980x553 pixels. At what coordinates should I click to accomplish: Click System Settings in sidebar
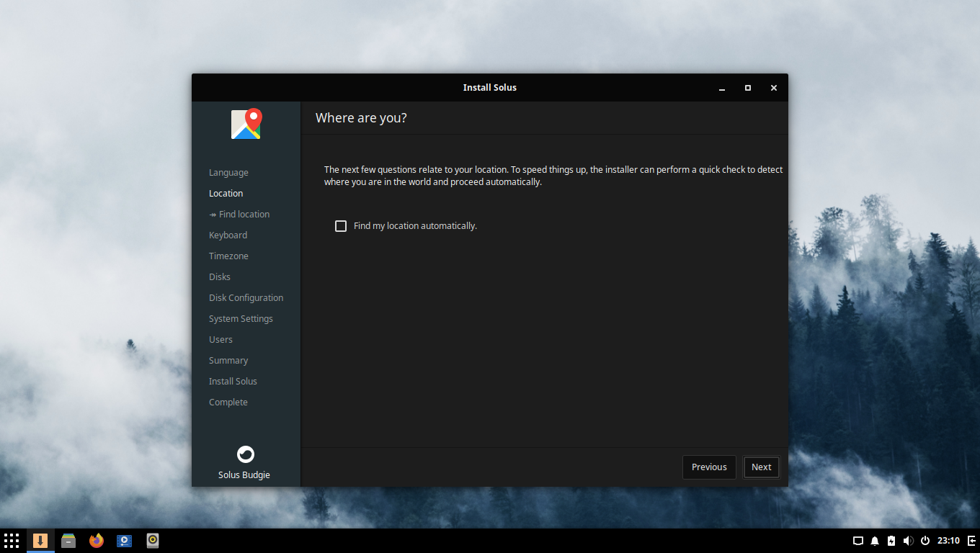point(241,319)
